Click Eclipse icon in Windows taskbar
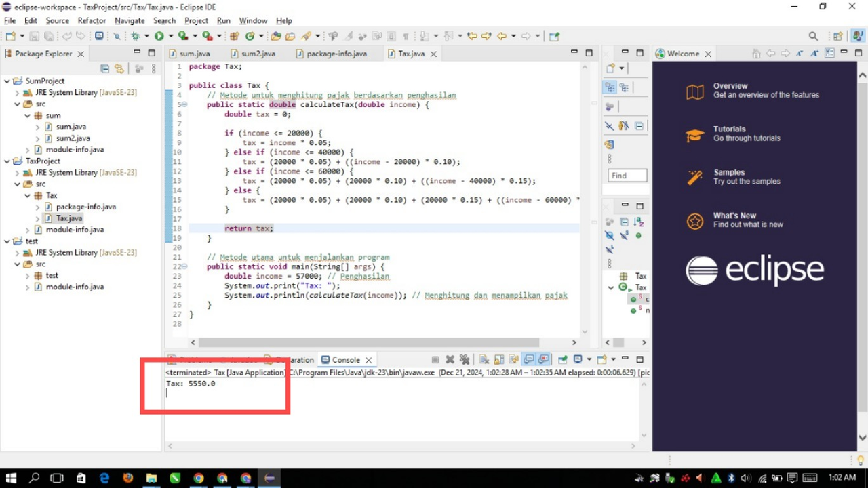The width and height of the screenshot is (868, 488). 269,478
